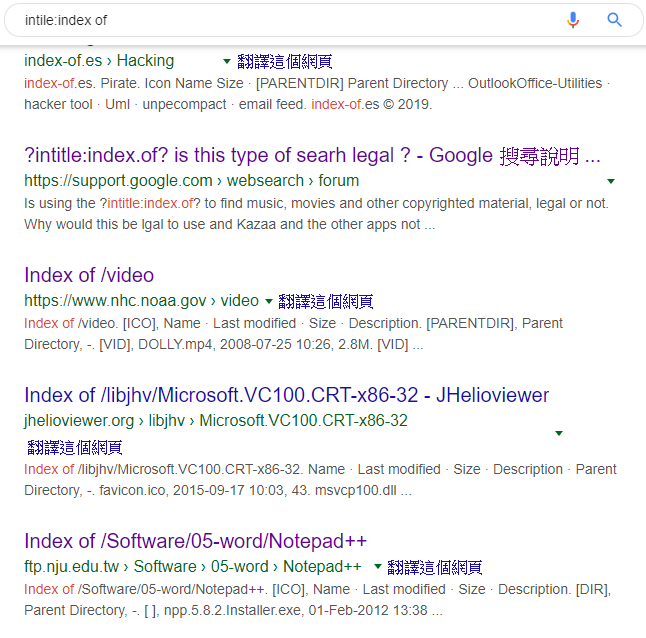Image resolution: width=646 pixels, height=638 pixels.
Task: Click the https://www.nhc.noaa.gov › video URL
Action: point(141,301)
